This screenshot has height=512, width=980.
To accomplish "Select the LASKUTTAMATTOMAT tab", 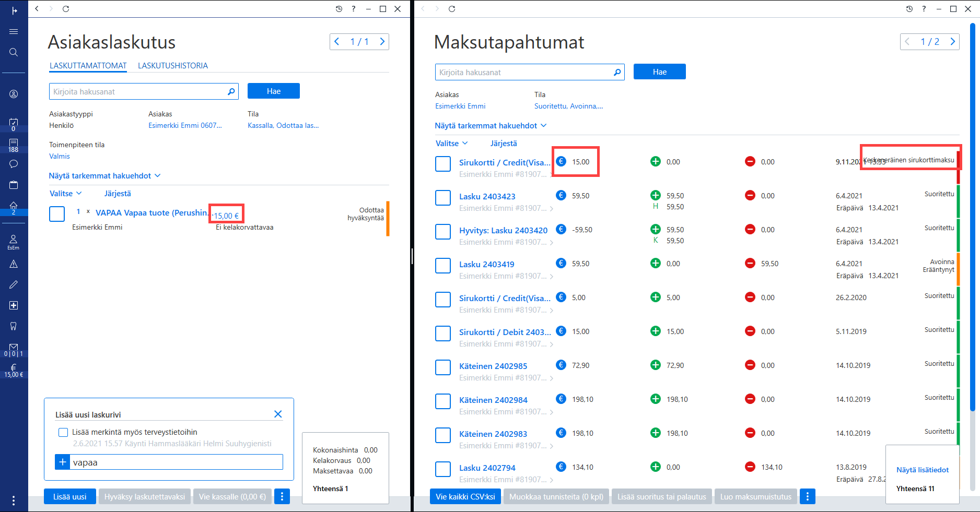I will click(88, 66).
